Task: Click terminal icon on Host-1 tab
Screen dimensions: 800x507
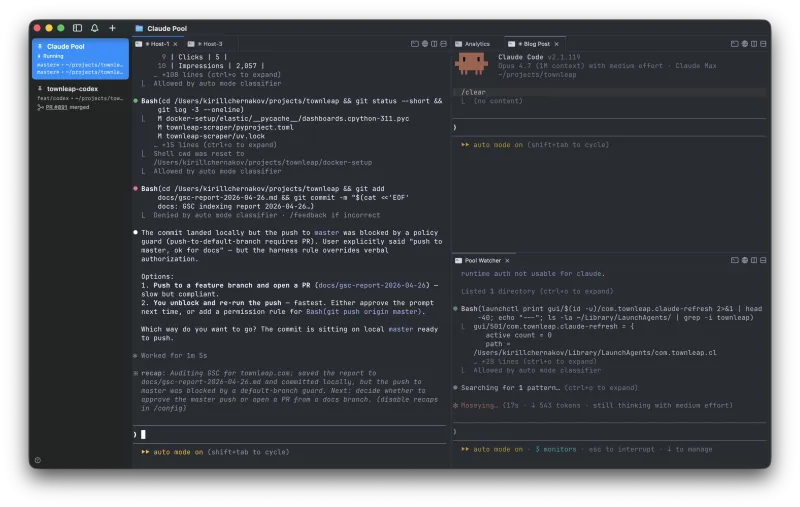Action: pyautogui.click(x=139, y=44)
